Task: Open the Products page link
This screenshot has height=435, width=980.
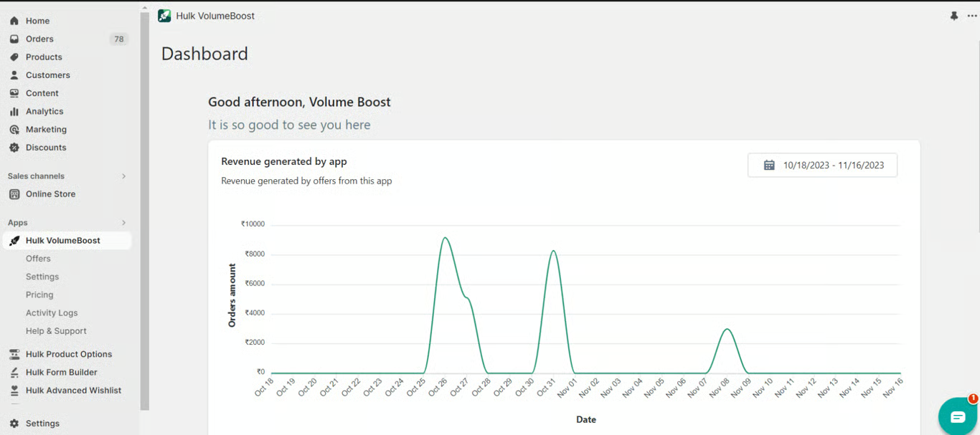Action: [x=44, y=57]
